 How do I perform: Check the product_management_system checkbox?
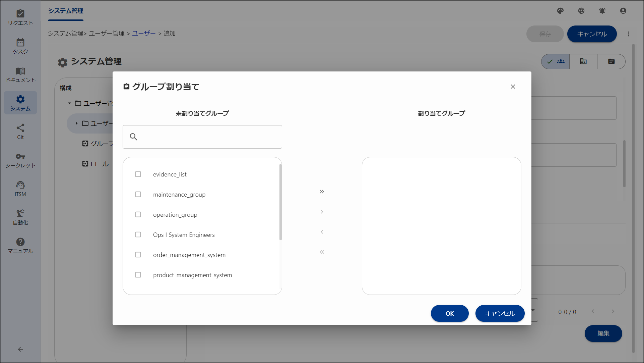138,275
